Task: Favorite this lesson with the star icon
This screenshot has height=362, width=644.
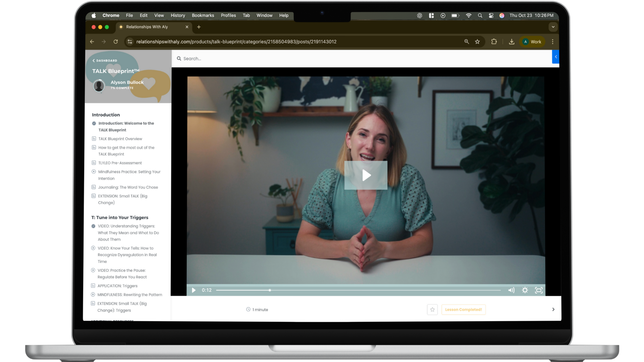Action: (x=432, y=310)
